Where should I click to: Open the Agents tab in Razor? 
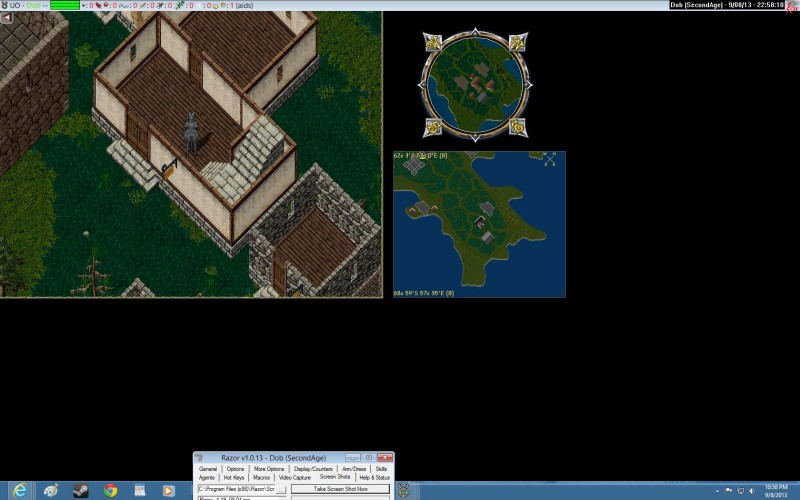207,478
